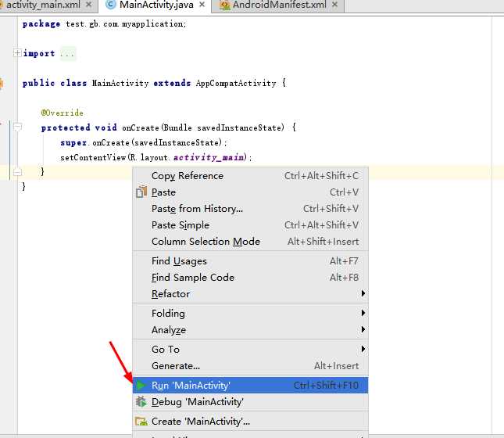
Task: Close the AndroidManifest.xml tab
Action: [334, 5]
